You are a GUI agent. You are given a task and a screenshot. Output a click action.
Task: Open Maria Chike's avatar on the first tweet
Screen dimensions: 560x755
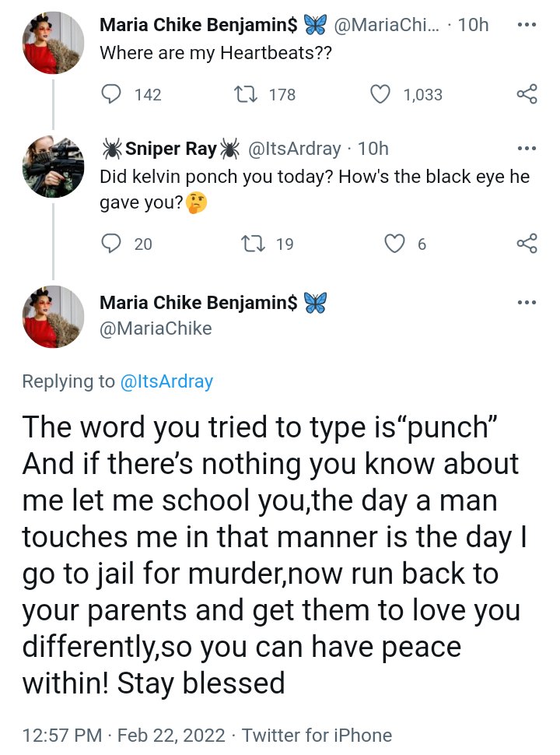point(53,42)
